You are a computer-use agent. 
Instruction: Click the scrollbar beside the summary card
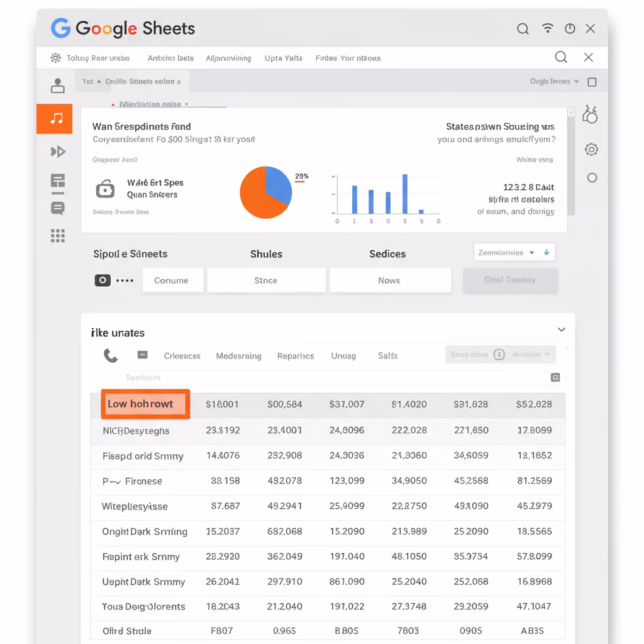(571, 162)
